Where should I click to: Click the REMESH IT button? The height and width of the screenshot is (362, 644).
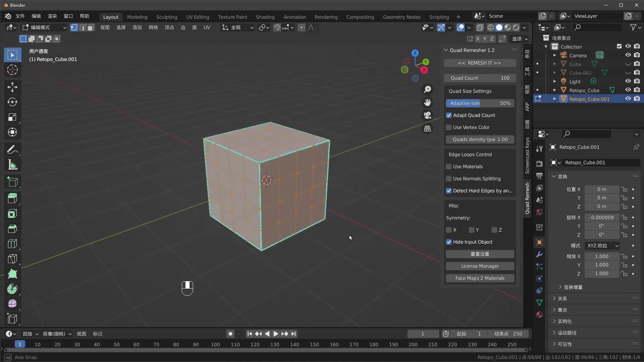pos(480,63)
